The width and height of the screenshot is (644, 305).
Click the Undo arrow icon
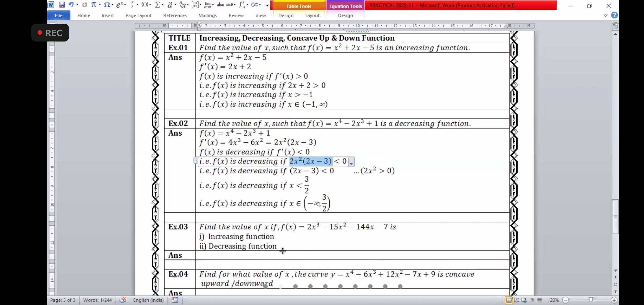coord(71,5)
